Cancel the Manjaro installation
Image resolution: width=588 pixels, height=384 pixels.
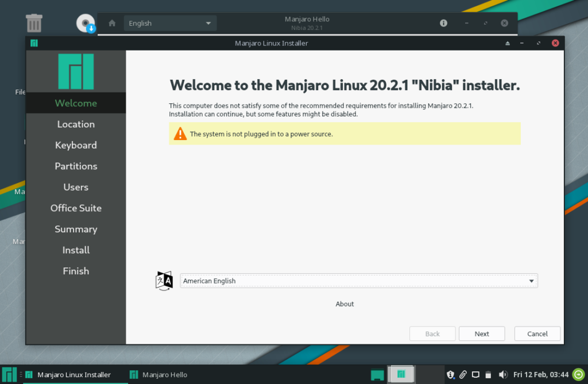click(x=537, y=333)
